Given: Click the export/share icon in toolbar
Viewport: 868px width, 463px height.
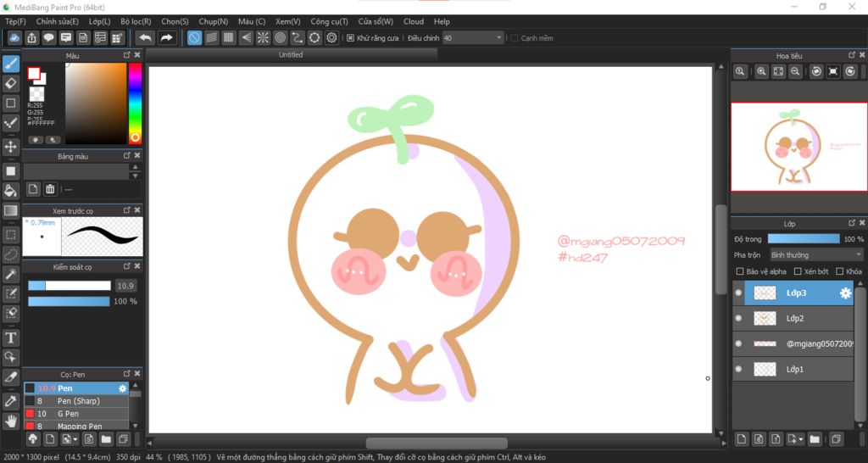Looking at the screenshot, I should 32,37.
